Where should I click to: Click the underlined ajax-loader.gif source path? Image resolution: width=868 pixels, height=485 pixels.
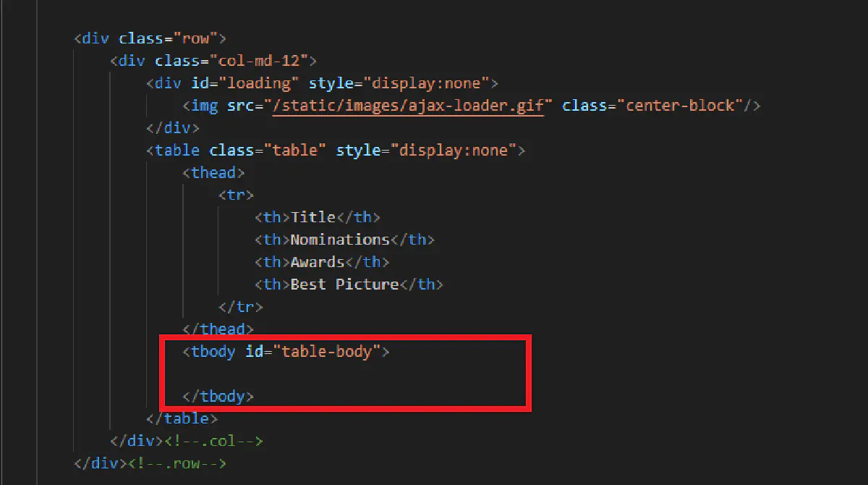click(x=409, y=105)
